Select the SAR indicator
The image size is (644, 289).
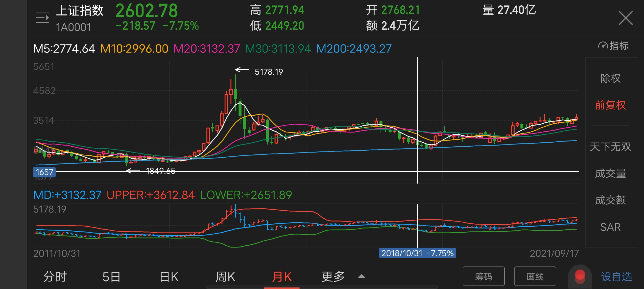pyautogui.click(x=611, y=227)
